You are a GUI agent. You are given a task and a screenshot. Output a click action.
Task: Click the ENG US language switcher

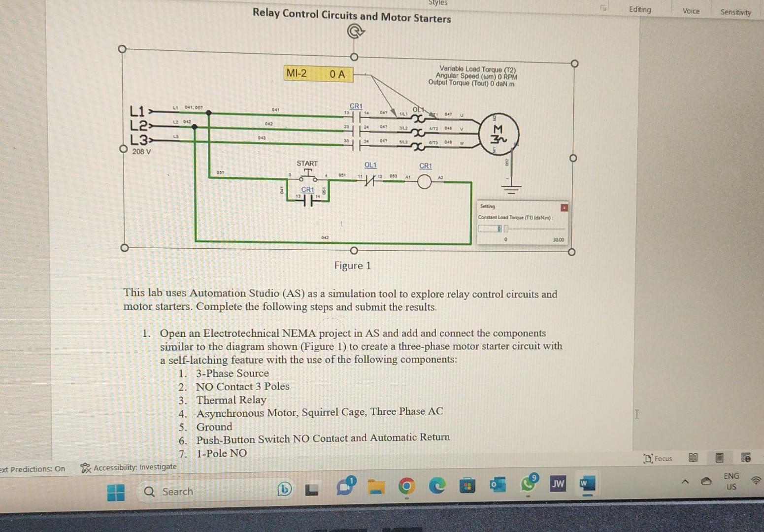[731, 481]
